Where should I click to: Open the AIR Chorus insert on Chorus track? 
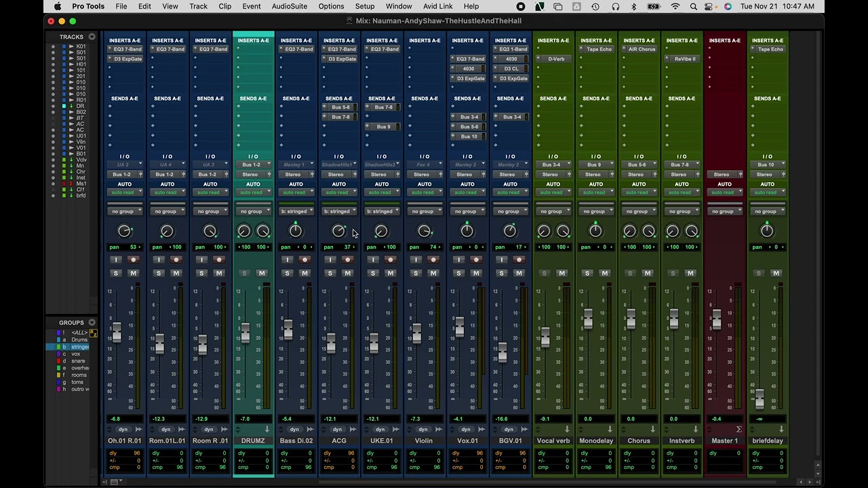pos(639,49)
